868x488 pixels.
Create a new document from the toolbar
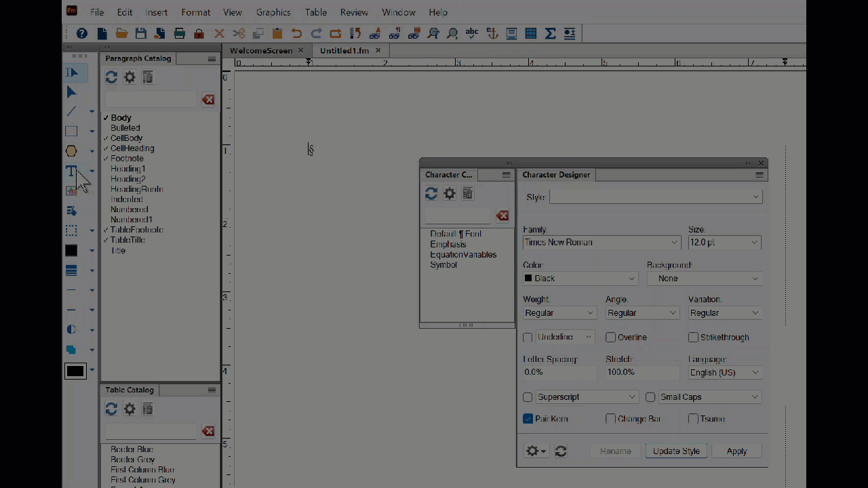pos(102,33)
